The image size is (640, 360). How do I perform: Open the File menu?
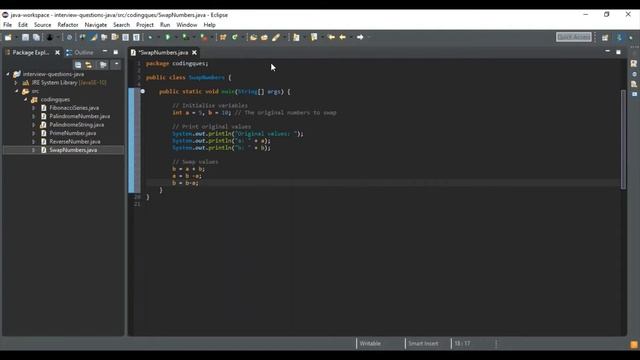click(x=7, y=25)
